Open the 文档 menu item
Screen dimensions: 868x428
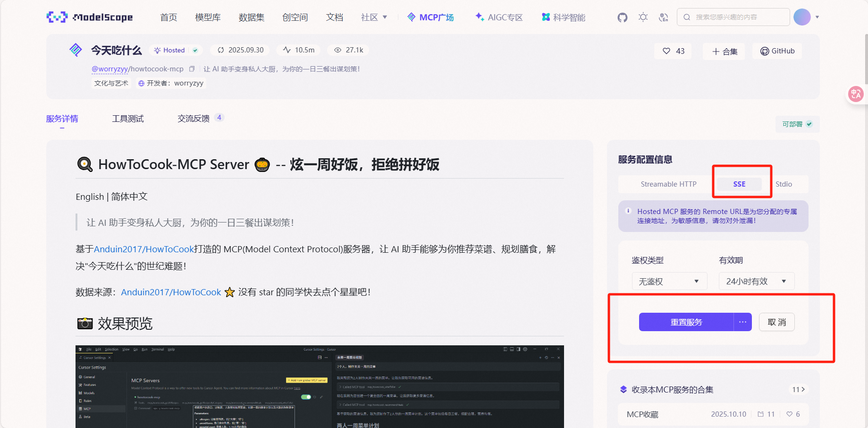334,17
